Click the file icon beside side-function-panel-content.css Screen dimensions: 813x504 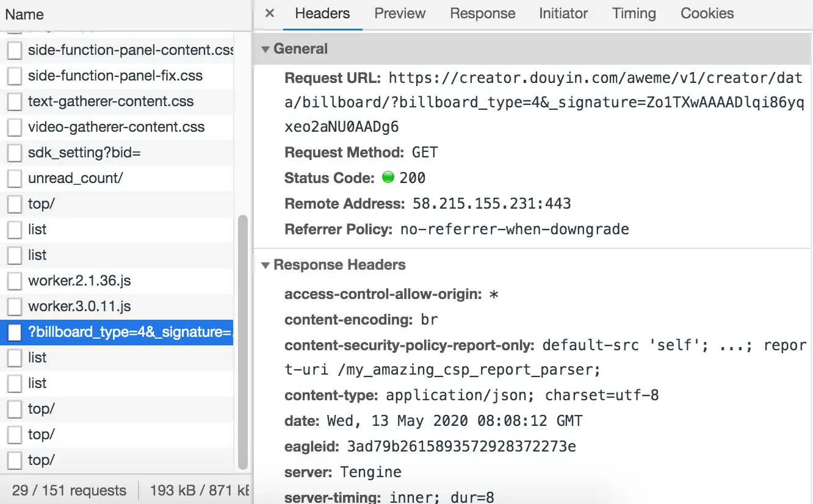(x=14, y=51)
